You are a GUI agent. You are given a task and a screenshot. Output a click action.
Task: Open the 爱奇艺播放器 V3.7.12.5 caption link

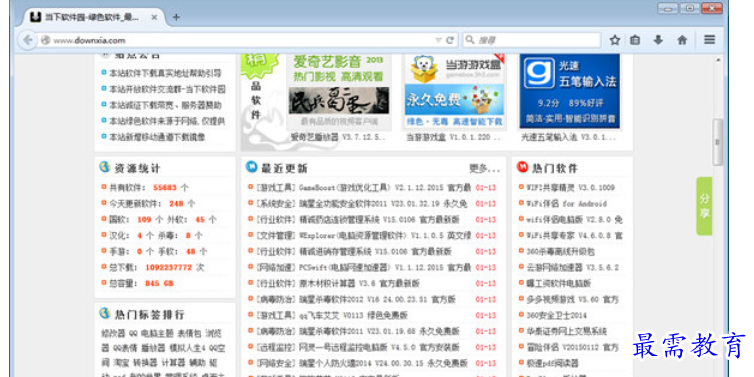(x=338, y=137)
